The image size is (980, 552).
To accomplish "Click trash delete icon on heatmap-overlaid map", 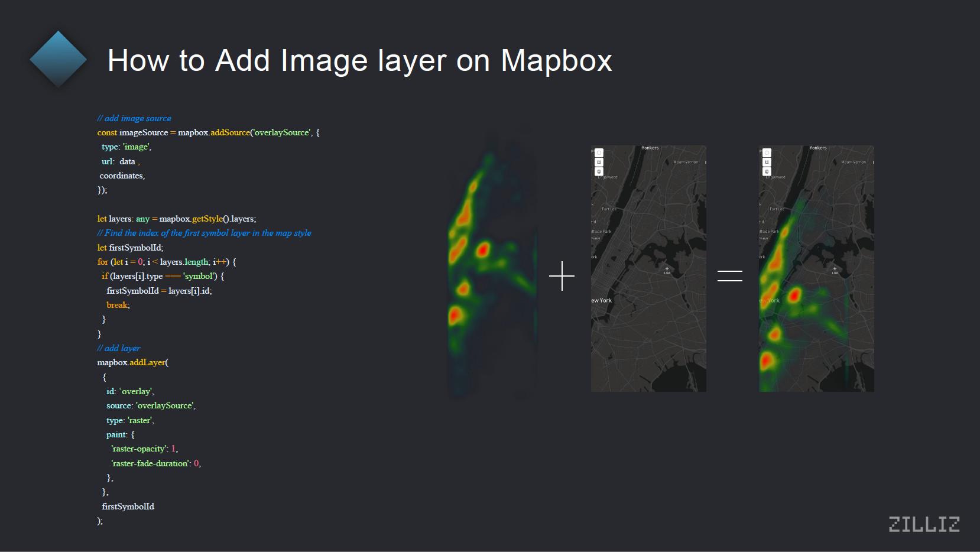I will pos(767,171).
